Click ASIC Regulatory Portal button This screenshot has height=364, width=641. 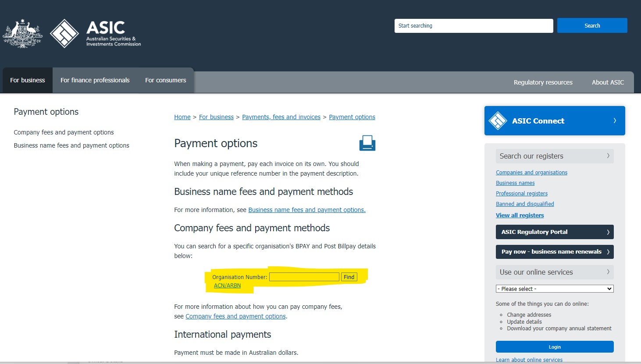pyautogui.click(x=555, y=232)
